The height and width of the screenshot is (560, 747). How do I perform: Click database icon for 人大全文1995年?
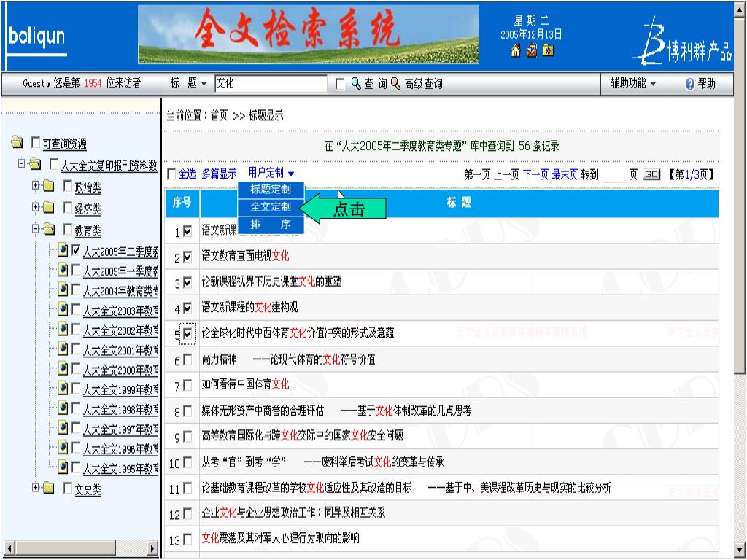tap(63, 467)
